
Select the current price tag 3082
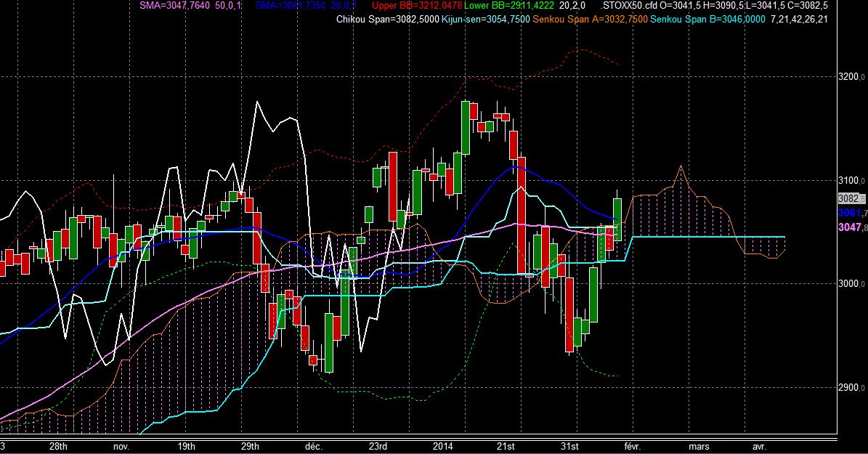pyautogui.click(x=851, y=199)
